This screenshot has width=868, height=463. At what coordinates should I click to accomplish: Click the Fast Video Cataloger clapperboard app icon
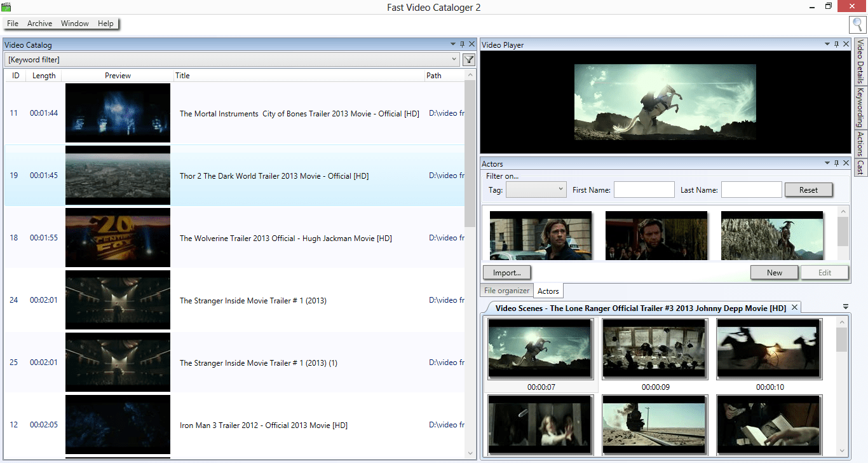(6, 6)
